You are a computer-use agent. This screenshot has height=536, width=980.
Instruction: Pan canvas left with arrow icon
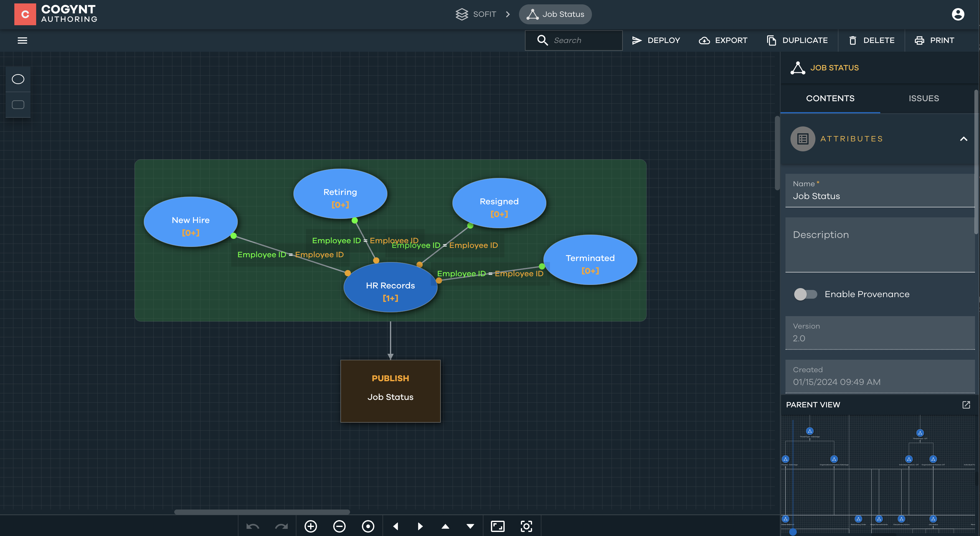tap(396, 526)
